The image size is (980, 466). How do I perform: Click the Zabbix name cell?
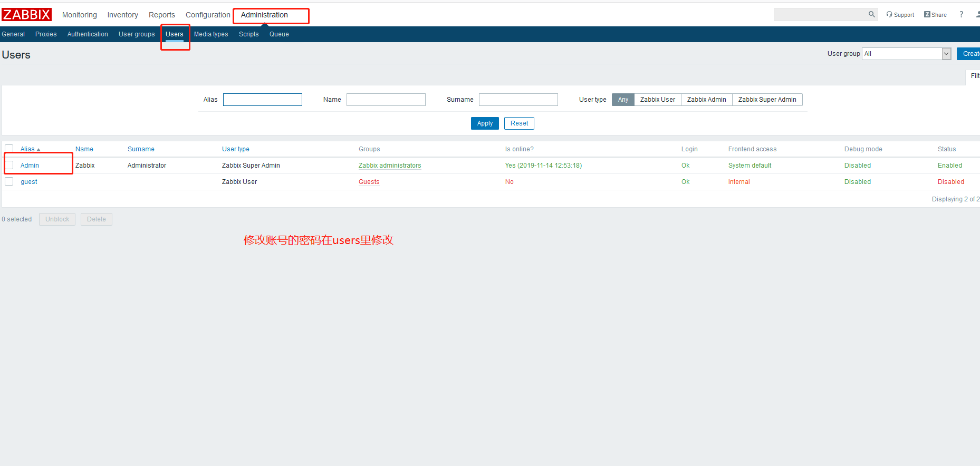[85, 166]
